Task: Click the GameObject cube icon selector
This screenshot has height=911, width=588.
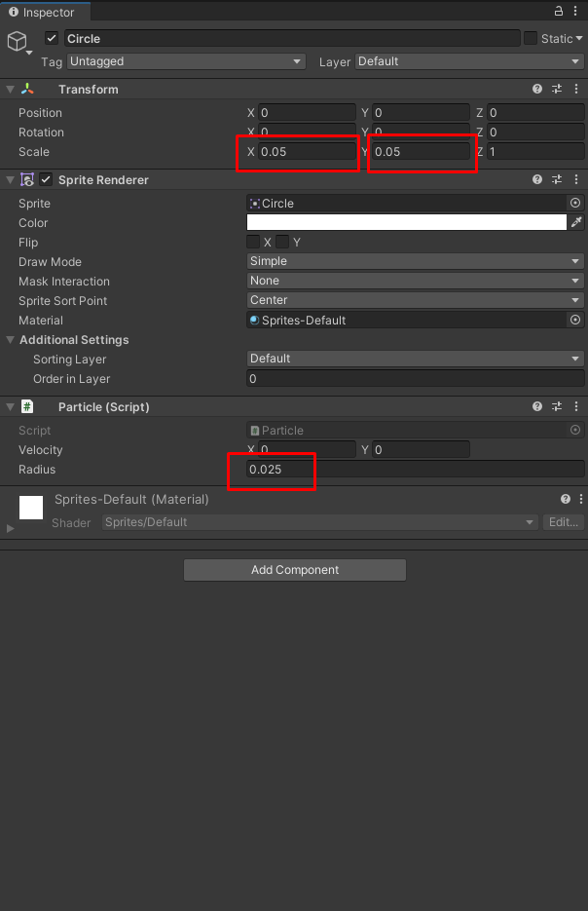Action: coord(18,41)
